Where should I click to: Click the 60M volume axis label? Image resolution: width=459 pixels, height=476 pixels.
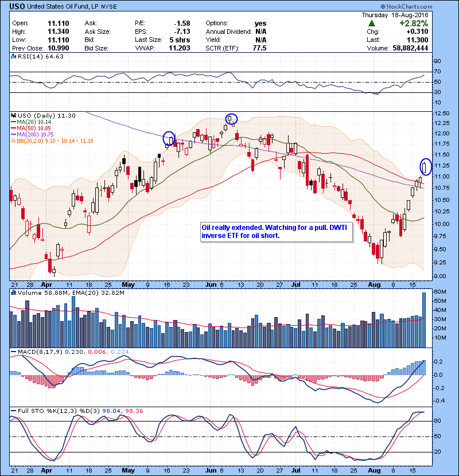click(440, 292)
